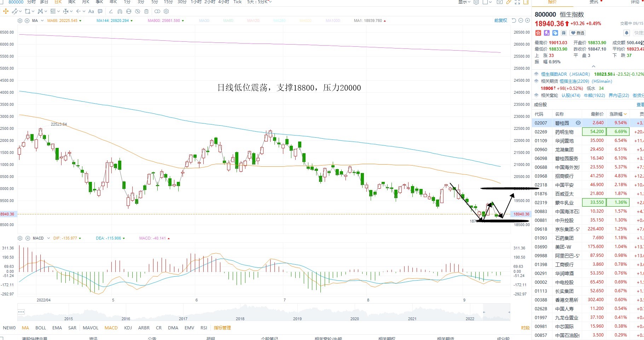Viewport: 644px width, 340px height.
Task: Click 前复权 price adjustment link
Action: pyautogui.click(x=501, y=21)
